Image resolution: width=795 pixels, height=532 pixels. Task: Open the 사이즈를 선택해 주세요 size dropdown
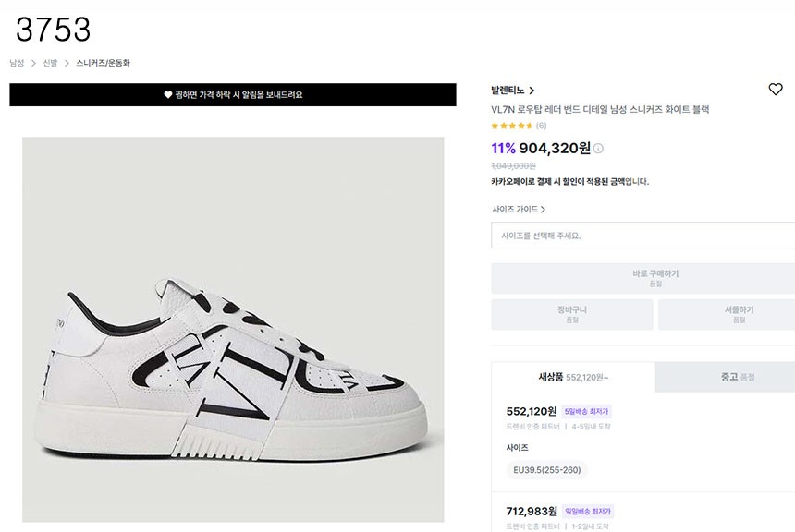[642, 236]
